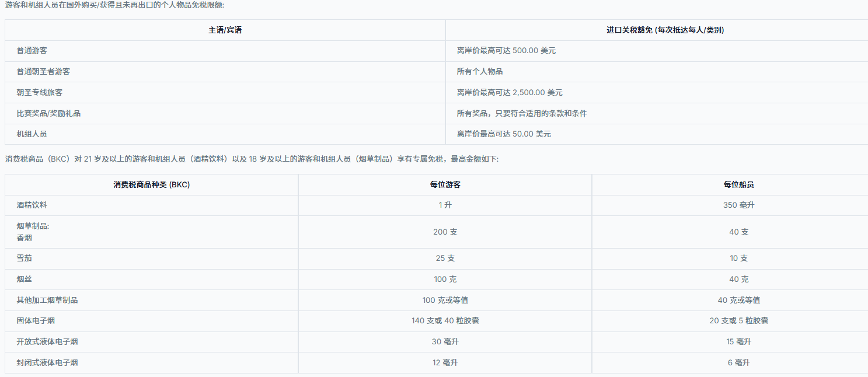This screenshot has width=868, height=377.
Task: Click the 普通朝圣者游客 row label
Action: [43, 71]
